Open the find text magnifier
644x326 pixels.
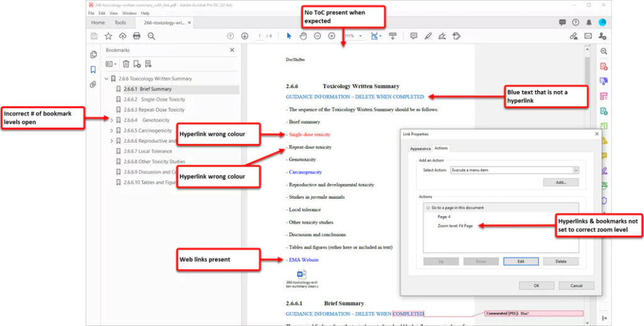click(151, 36)
